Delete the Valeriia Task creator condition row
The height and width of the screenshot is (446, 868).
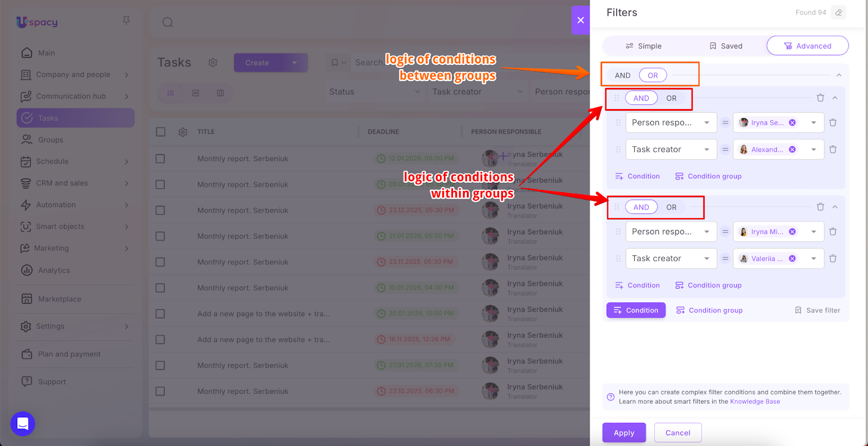pos(833,259)
